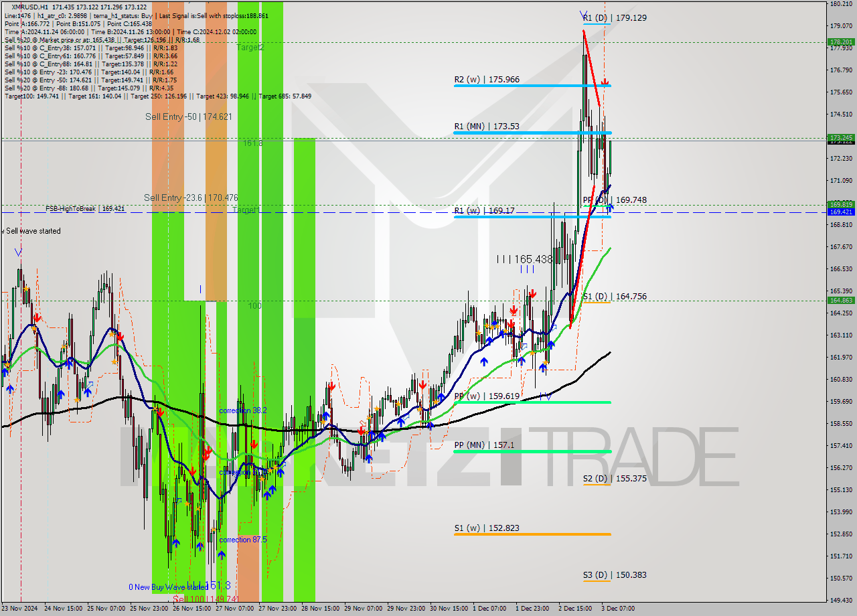Click the blue 169.421 price tag on axis
857x616 pixels.
pos(841,212)
